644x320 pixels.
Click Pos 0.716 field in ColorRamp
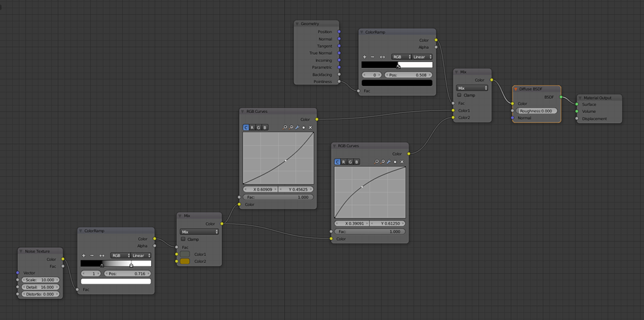[127, 274]
